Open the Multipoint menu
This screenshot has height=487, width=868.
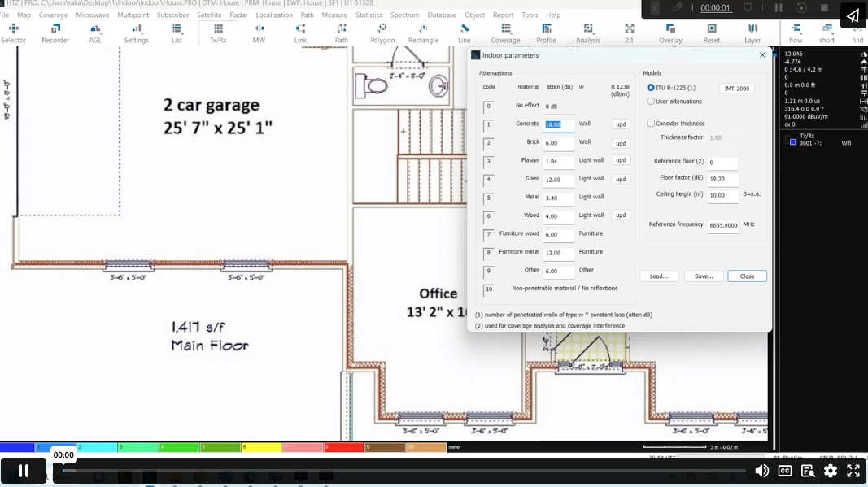click(x=133, y=15)
